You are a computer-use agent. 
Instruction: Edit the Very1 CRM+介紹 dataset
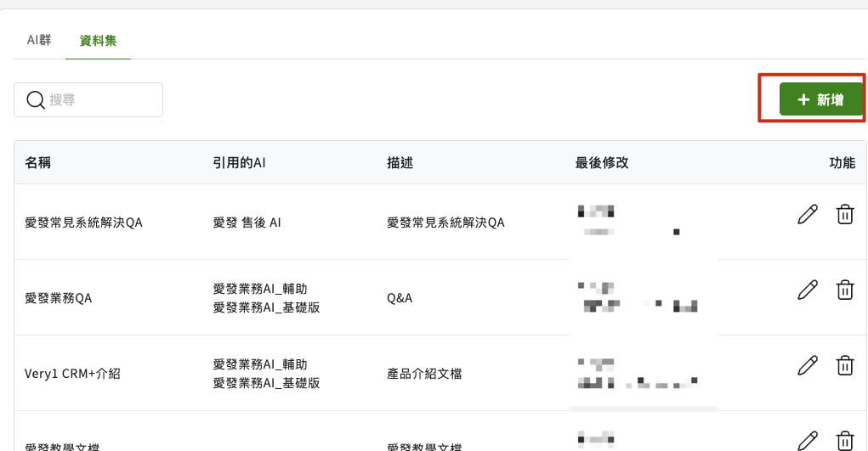coord(808,366)
